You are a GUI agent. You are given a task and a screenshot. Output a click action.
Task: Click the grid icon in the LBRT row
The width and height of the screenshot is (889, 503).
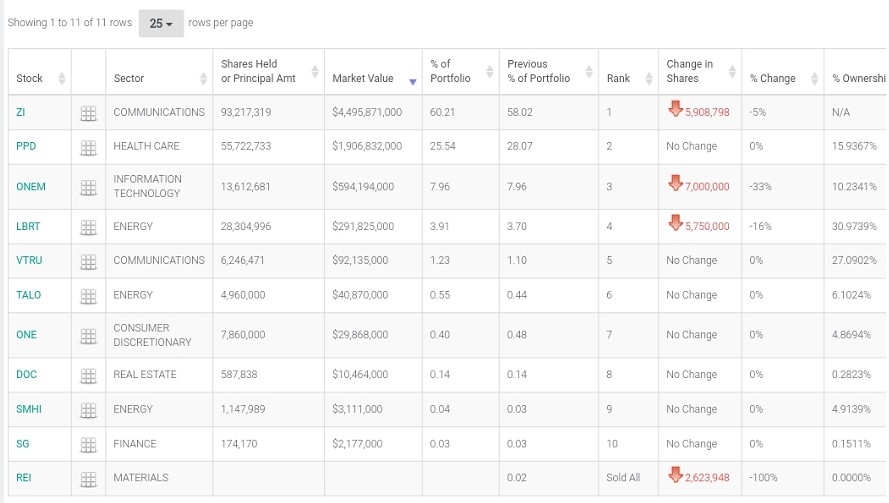pyautogui.click(x=88, y=227)
